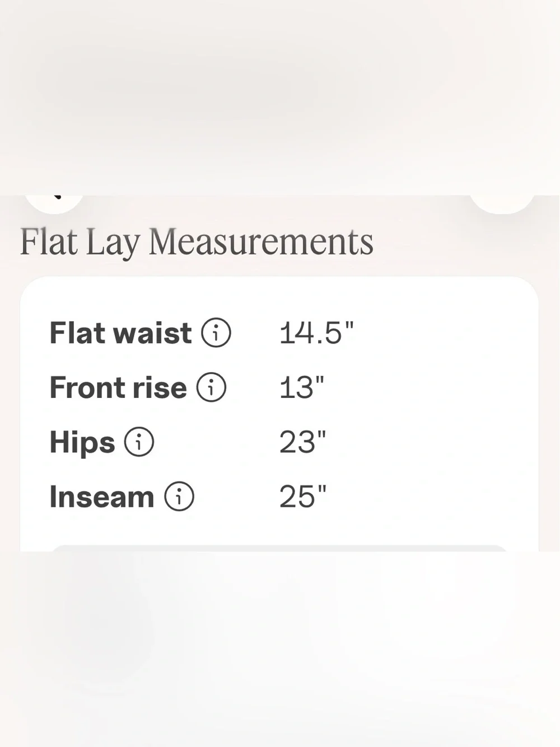This screenshot has width=560, height=747.
Task: Click the round button at top right
Action: pos(502,203)
